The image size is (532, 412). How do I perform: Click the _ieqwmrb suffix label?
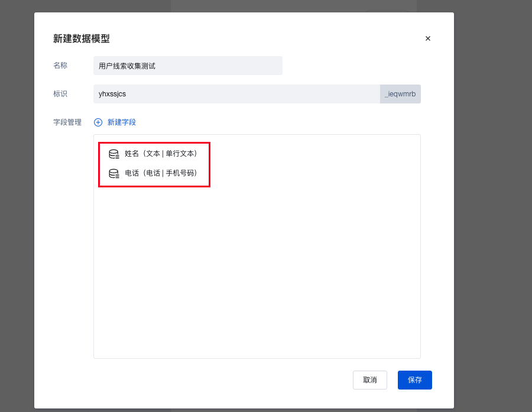tap(400, 94)
